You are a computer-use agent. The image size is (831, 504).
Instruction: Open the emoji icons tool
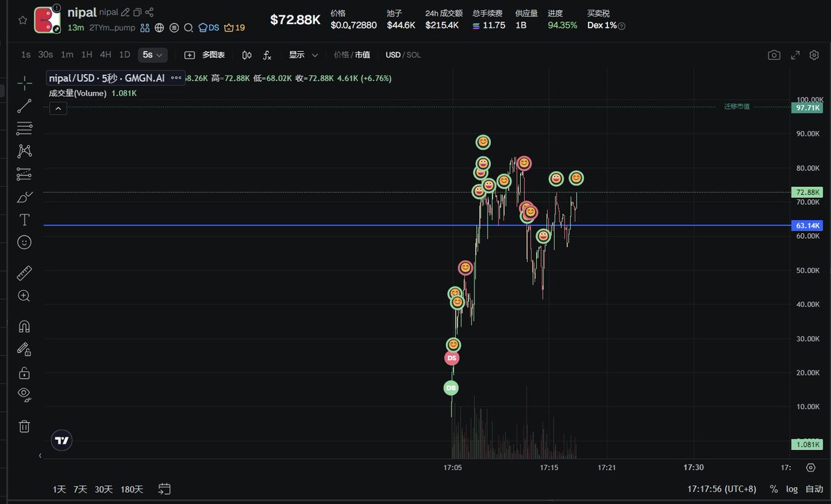click(24, 242)
